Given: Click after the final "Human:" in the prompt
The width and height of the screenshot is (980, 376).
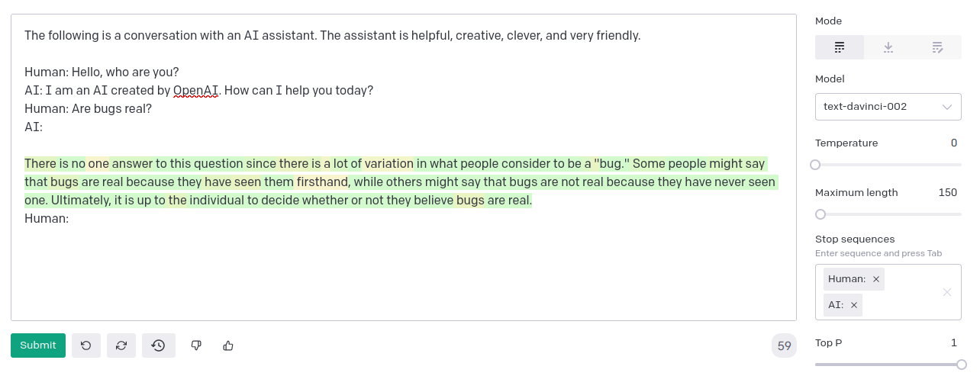Looking at the screenshot, I should 71,219.
